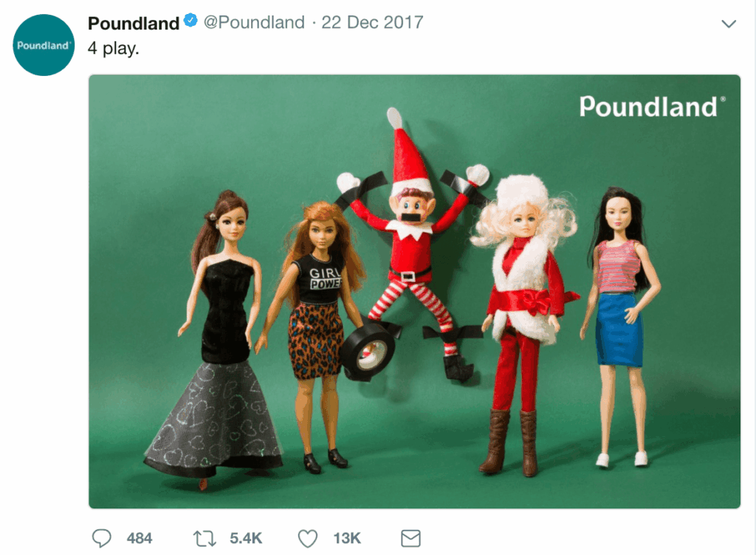Open the round Poundland profile avatar
The height and width of the screenshot is (555, 756).
click(x=44, y=45)
